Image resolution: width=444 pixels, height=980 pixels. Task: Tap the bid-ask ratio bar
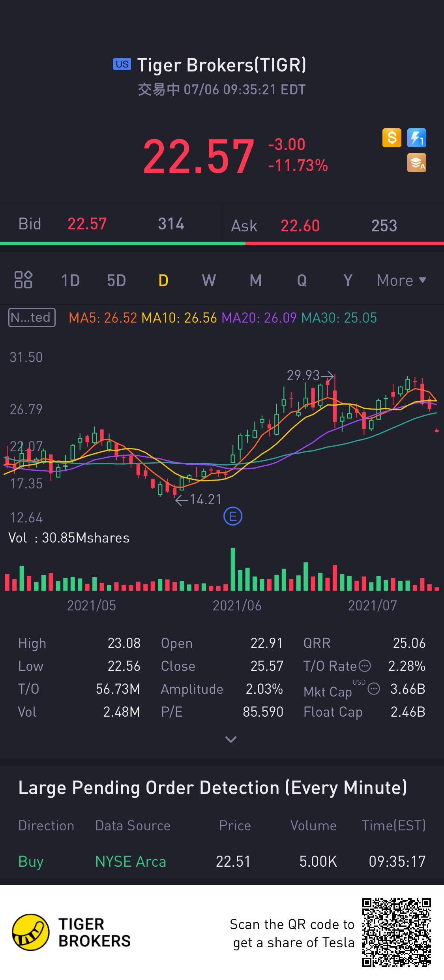pos(222,244)
